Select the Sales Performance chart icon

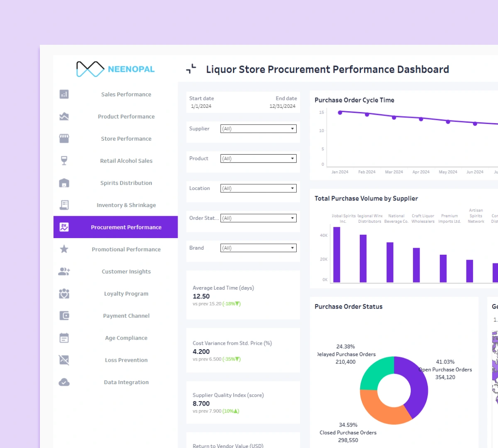[x=64, y=94]
